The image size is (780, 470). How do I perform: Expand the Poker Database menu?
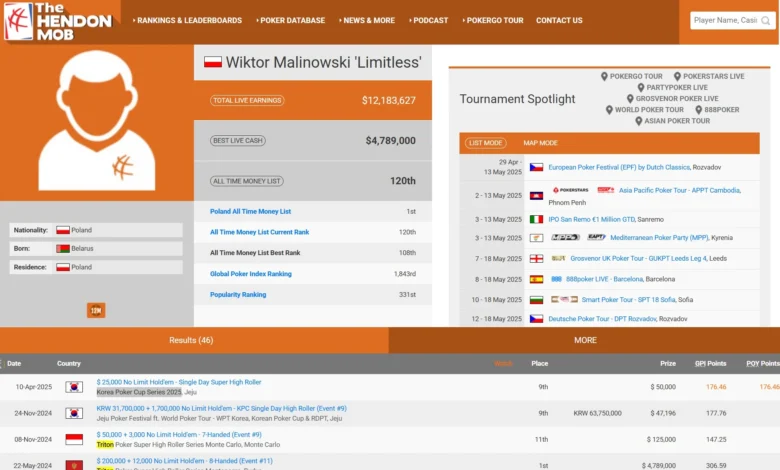tap(291, 20)
